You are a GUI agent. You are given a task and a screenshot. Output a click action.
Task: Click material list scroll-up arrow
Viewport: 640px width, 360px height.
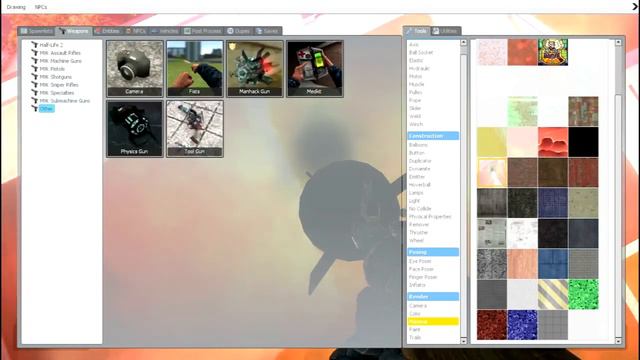(618, 42)
